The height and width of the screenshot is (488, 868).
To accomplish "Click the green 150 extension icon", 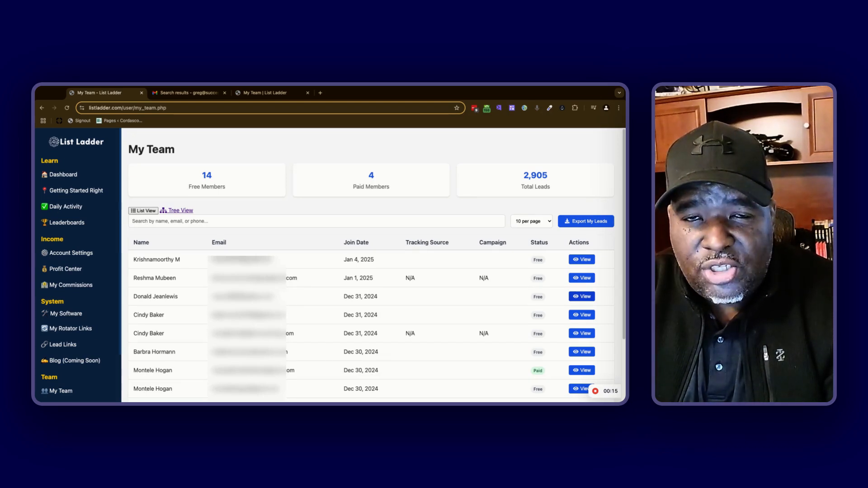I will 486,108.
